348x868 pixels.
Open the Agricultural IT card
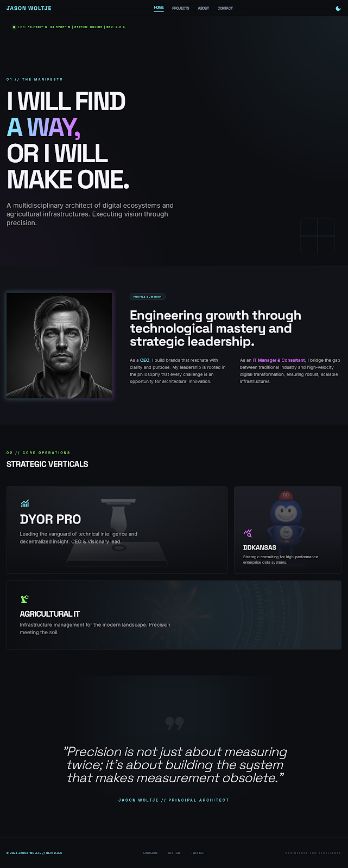pos(174,615)
